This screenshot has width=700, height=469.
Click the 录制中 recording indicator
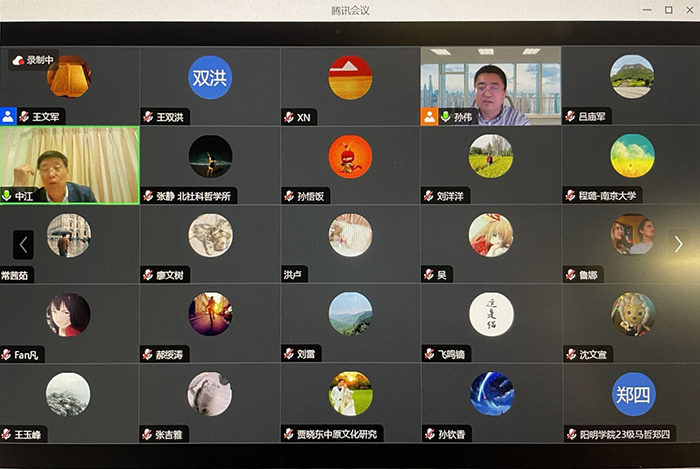click(x=33, y=61)
